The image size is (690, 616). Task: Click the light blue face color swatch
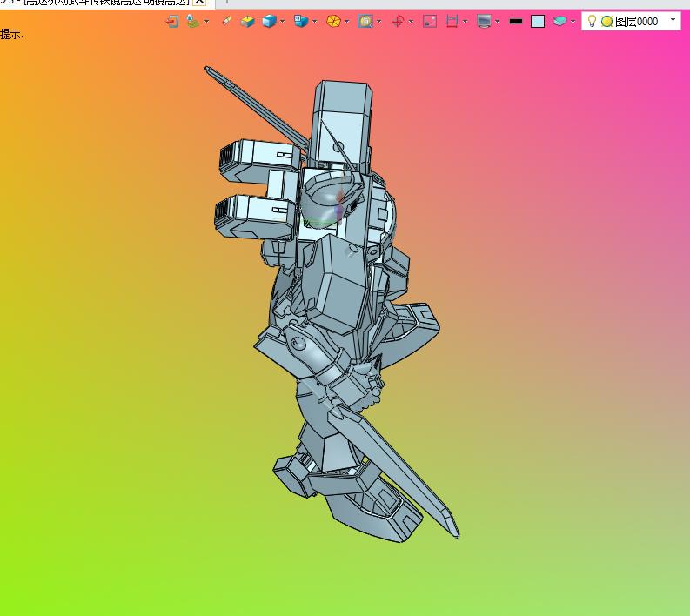point(538,21)
